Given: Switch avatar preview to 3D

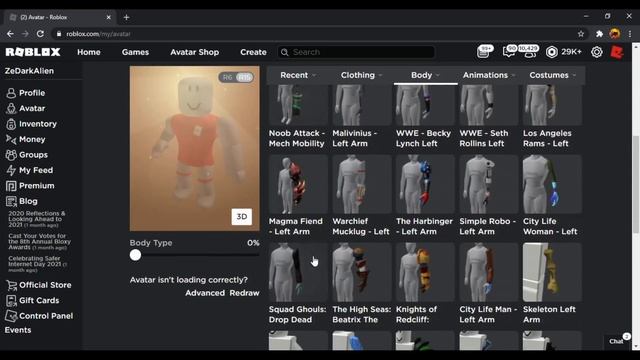Looking at the screenshot, I should point(242,217).
